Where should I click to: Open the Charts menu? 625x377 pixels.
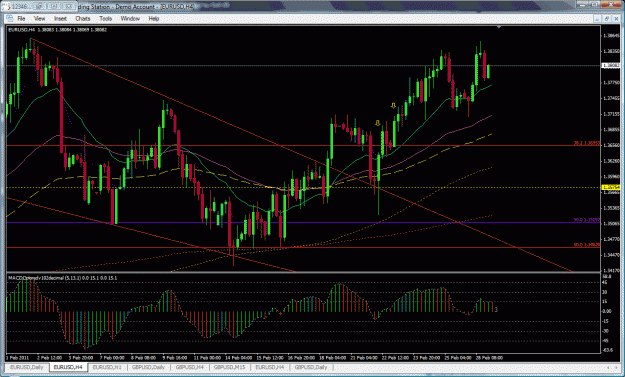tap(83, 19)
